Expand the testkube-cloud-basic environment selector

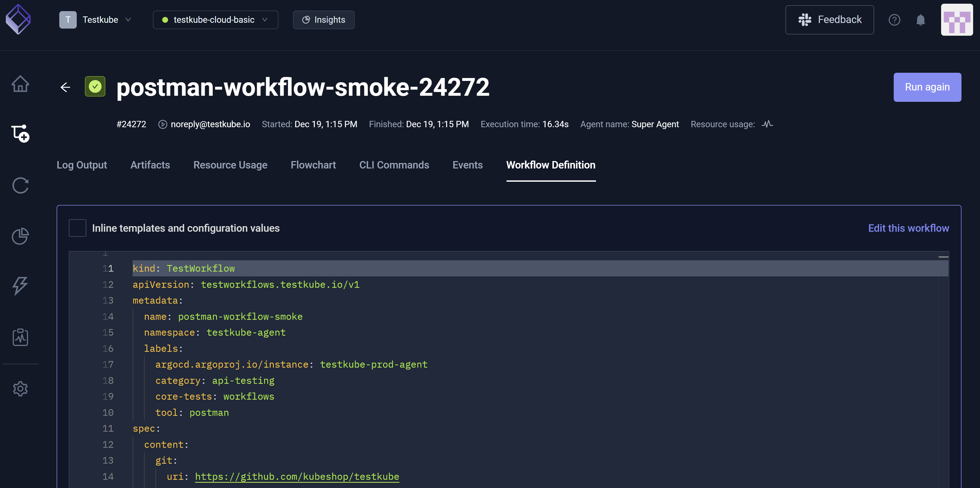click(x=215, y=19)
